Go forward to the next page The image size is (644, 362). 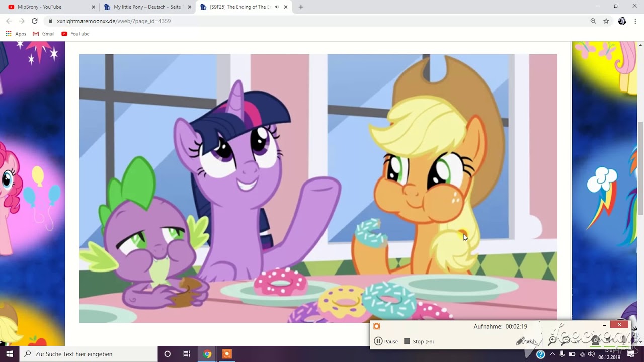22,21
